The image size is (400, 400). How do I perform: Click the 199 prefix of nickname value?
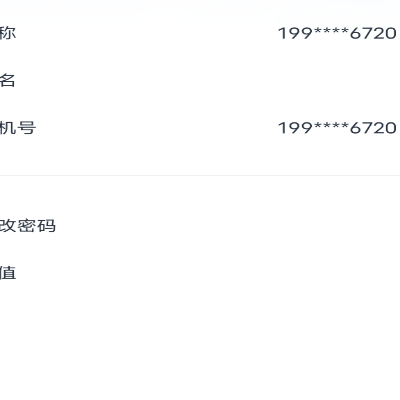[296, 33]
